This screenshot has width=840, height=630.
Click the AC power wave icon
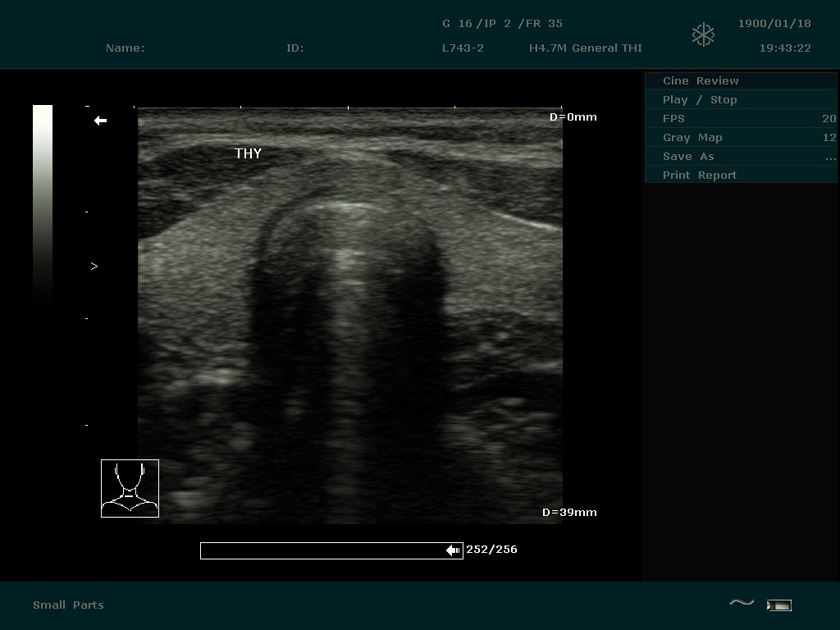(741, 604)
